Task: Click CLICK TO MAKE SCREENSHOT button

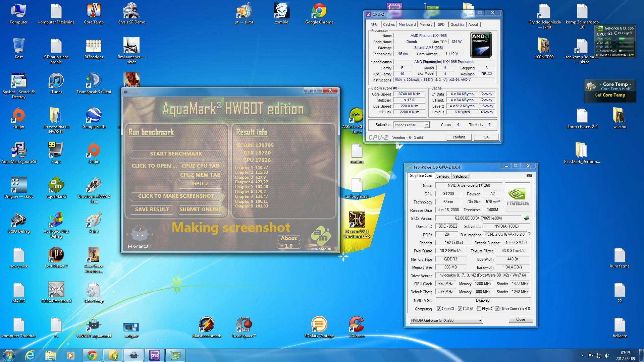Action: click(x=176, y=196)
